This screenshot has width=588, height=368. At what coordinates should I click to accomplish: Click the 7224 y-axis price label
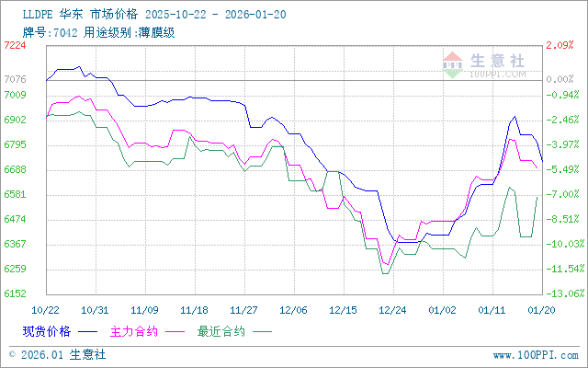tap(15, 45)
